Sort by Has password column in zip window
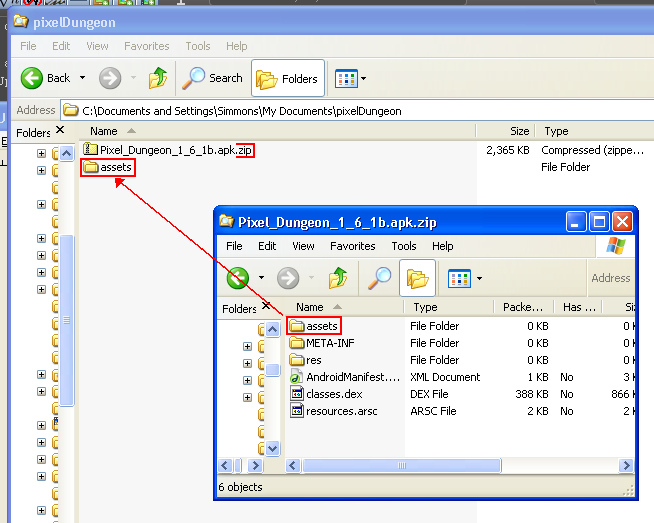 coord(579,307)
